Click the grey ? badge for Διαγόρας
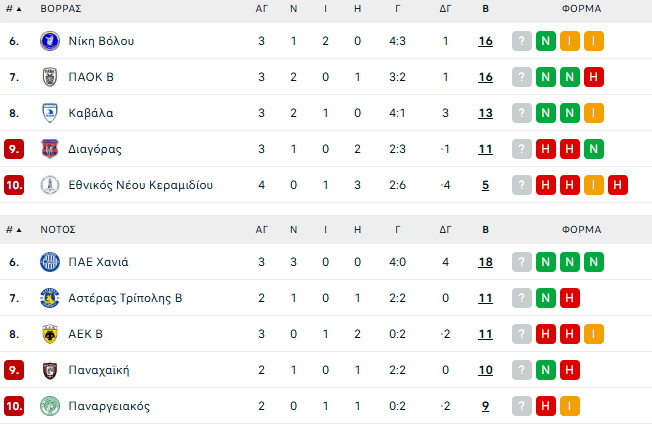This screenshot has height=428, width=652. 521,149
